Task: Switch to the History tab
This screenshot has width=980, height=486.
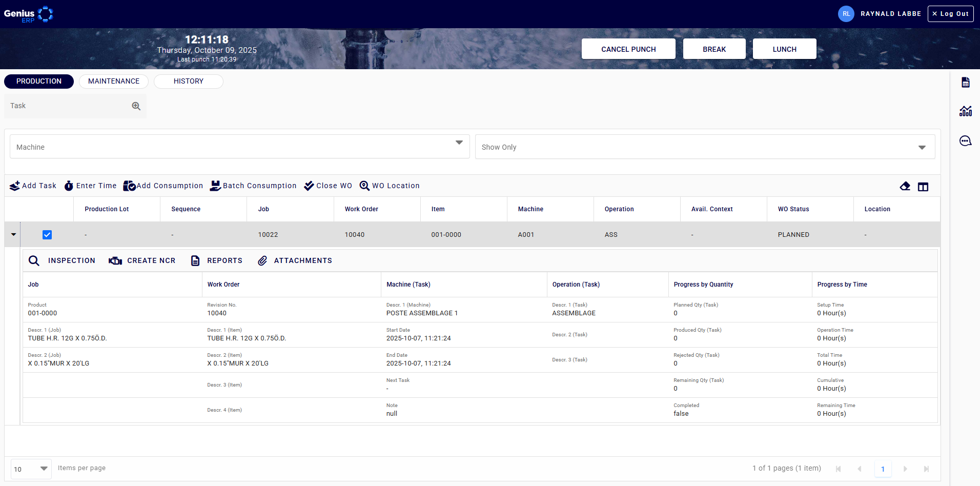Action: coord(188,81)
